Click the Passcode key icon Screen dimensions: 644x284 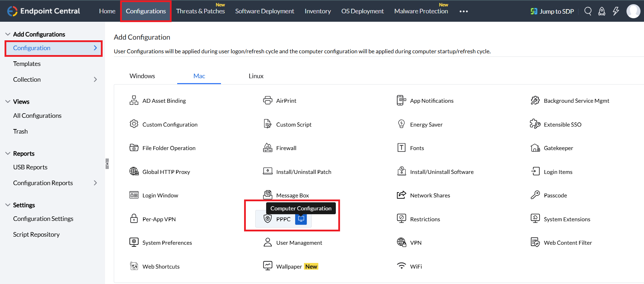pyautogui.click(x=535, y=195)
